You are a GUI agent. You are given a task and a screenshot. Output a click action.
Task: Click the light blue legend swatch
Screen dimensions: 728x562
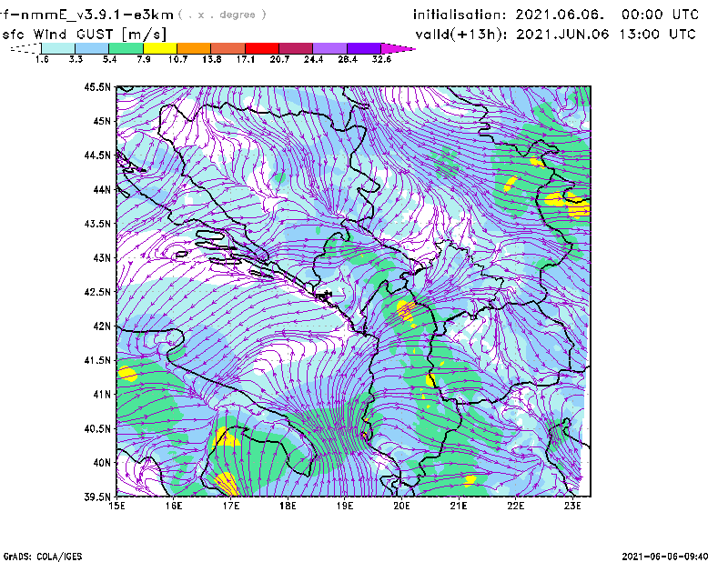(92, 48)
